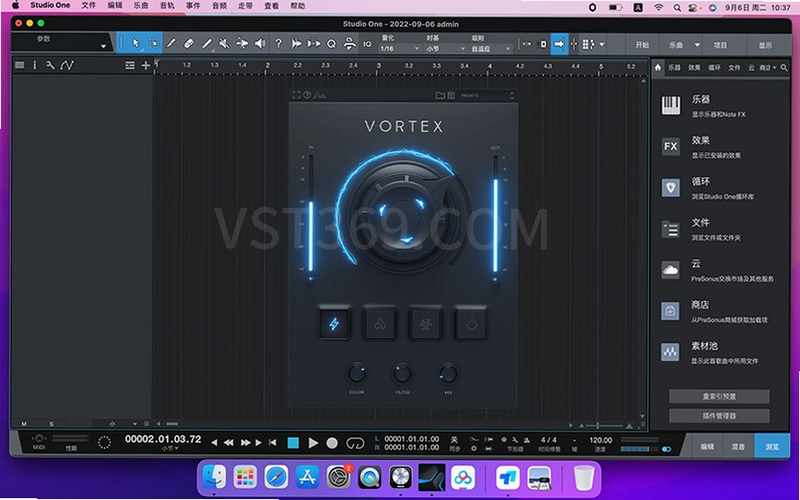Adjust the Vortex COLOR knob
This screenshot has width=800, height=500.
(x=357, y=373)
